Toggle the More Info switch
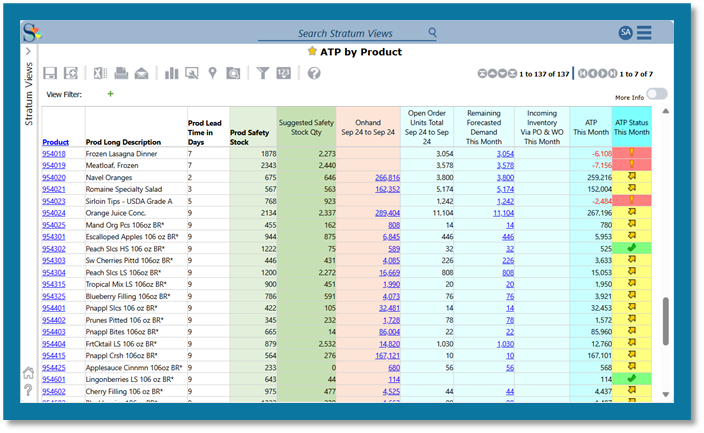The image size is (704, 433). [656, 93]
